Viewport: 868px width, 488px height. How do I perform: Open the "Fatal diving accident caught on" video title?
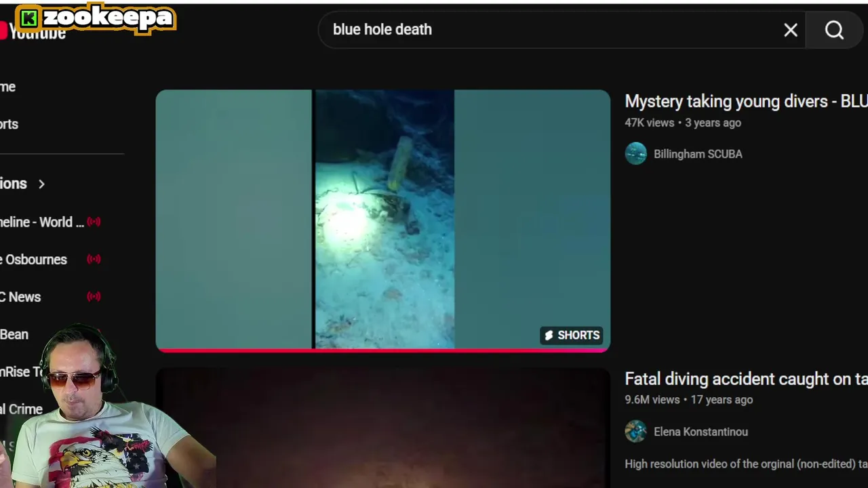click(746, 379)
